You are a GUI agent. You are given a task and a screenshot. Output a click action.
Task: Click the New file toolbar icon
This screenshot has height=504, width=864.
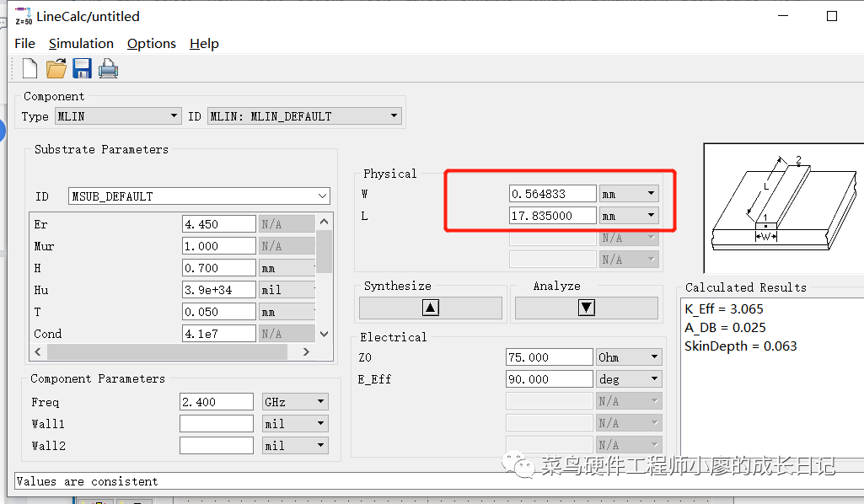[30, 69]
